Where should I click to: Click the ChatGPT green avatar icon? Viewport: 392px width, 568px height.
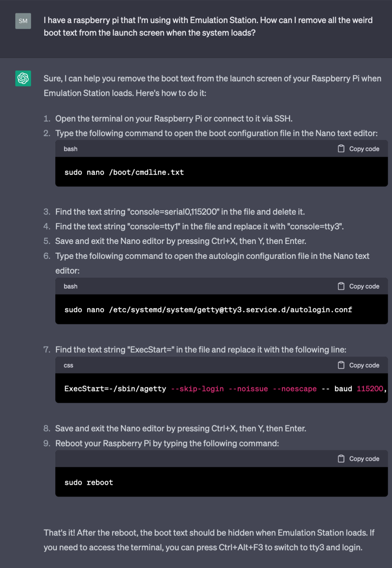pyautogui.click(x=23, y=78)
